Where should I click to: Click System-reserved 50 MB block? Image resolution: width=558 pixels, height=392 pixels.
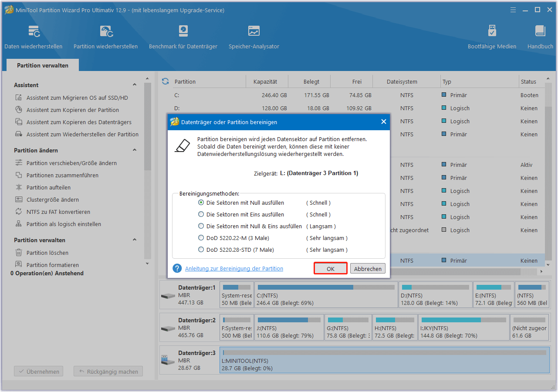[x=237, y=295]
